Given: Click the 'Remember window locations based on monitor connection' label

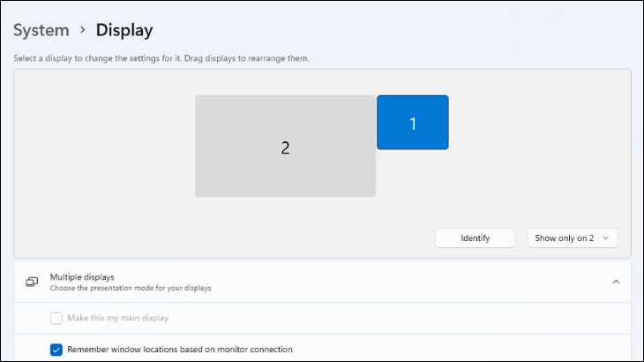Looking at the screenshot, I should pyautogui.click(x=179, y=350).
